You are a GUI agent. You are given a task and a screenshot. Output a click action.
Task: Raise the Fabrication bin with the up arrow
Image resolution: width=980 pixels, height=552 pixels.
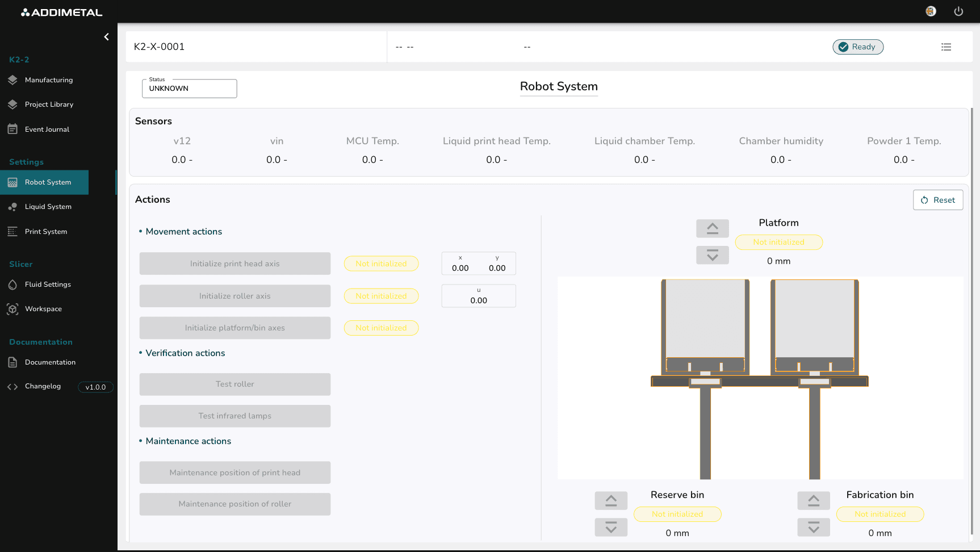point(814,500)
